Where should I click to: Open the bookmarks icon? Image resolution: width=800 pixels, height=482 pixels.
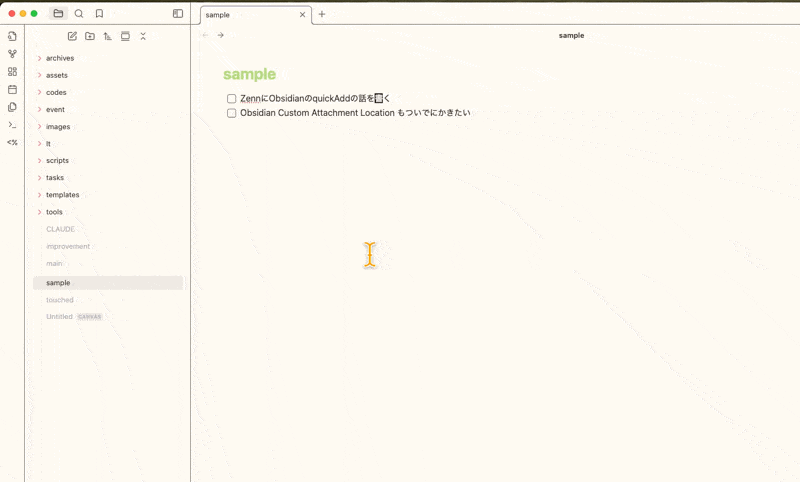99,13
